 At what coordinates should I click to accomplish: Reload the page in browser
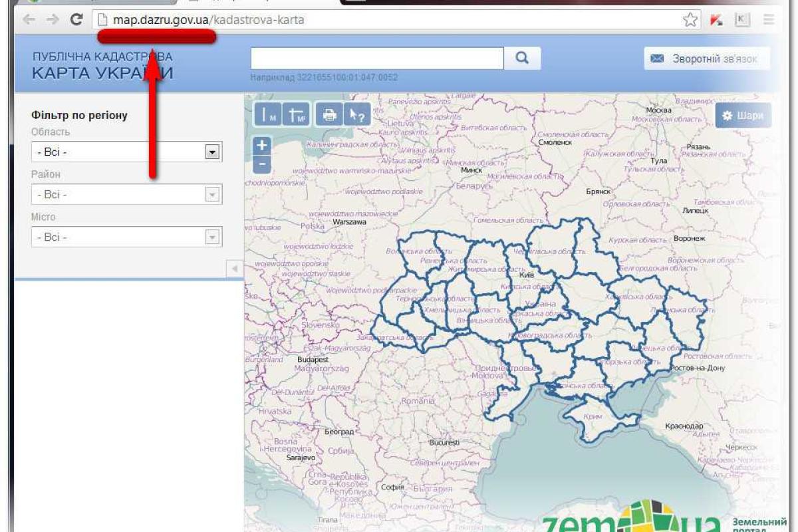coord(76,20)
